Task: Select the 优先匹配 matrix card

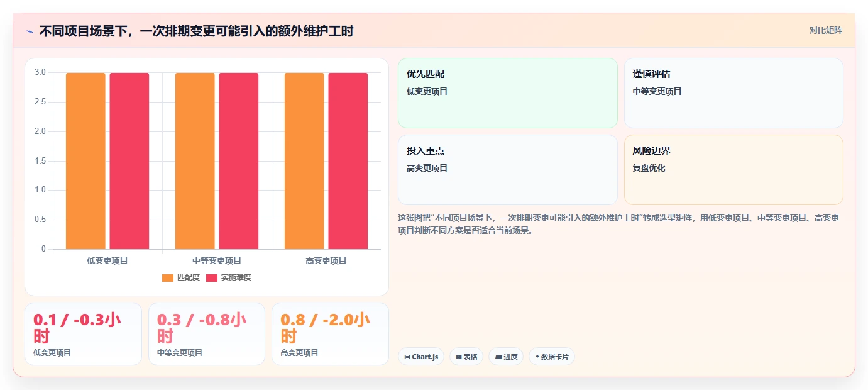Action: coord(508,93)
